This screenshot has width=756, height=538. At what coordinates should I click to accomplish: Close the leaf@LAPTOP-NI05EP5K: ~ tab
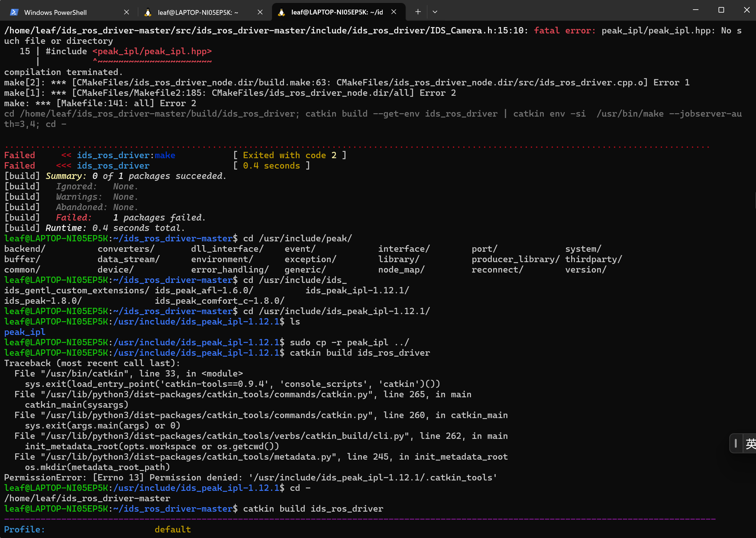(x=260, y=12)
